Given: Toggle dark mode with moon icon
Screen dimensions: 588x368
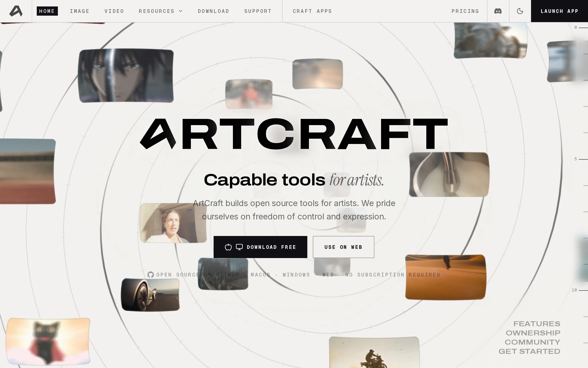Looking at the screenshot, I should (x=520, y=11).
